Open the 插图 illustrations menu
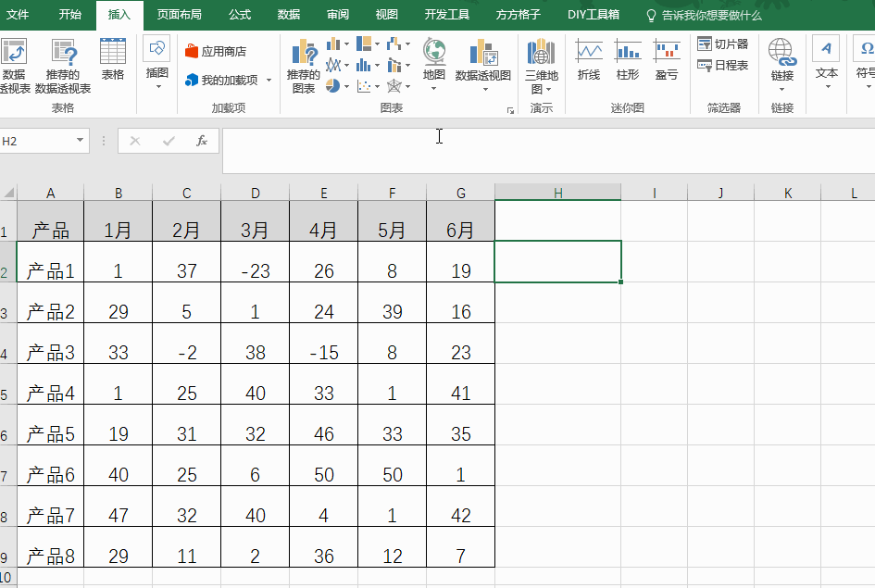875x588 pixels. pos(156,62)
